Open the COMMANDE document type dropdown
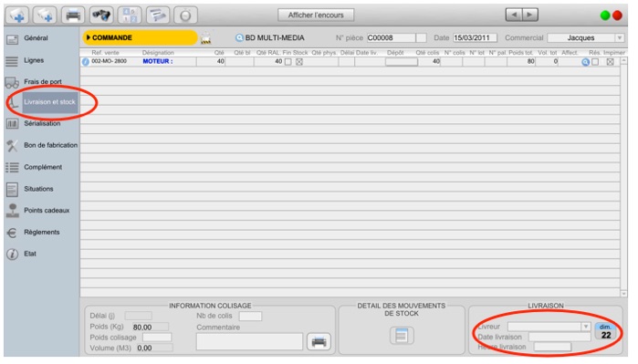This screenshot has height=364, width=638. click(140, 37)
